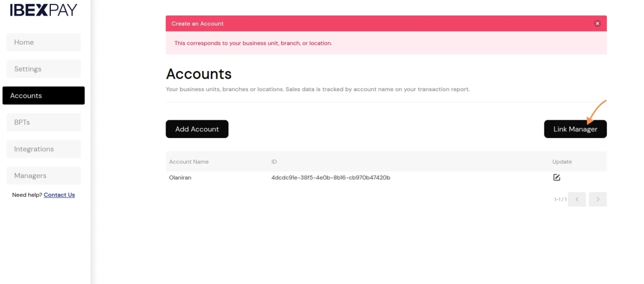Click the Update column header
Viewport: 644px width, 284px height.
[x=562, y=162]
